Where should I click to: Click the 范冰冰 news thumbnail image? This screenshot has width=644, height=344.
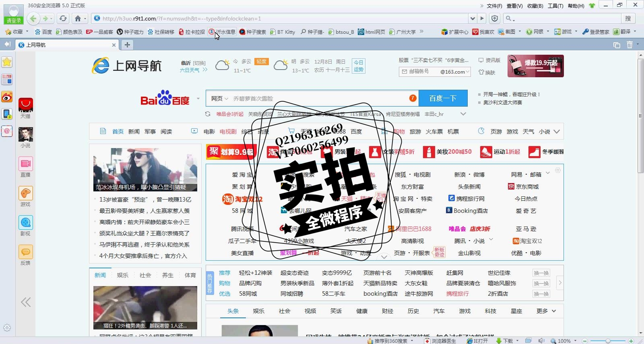(145, 169)
